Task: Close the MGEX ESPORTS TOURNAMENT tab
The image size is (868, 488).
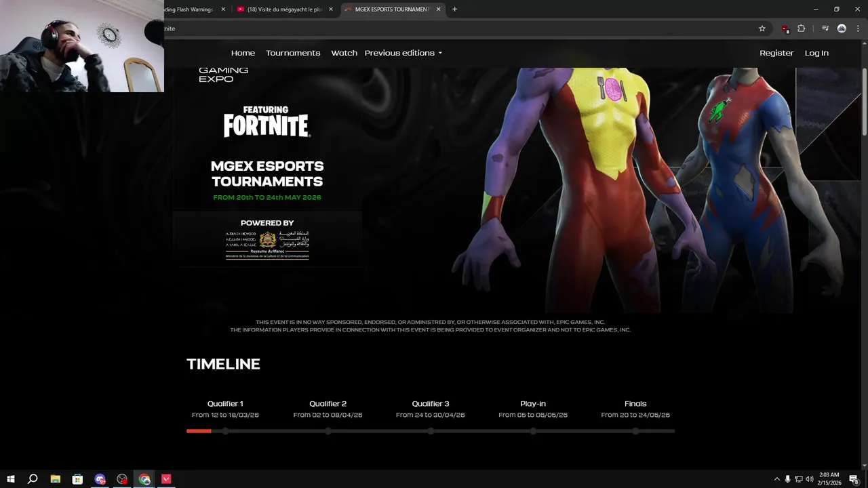Action: pyautogui.click(x=438, y=9)
